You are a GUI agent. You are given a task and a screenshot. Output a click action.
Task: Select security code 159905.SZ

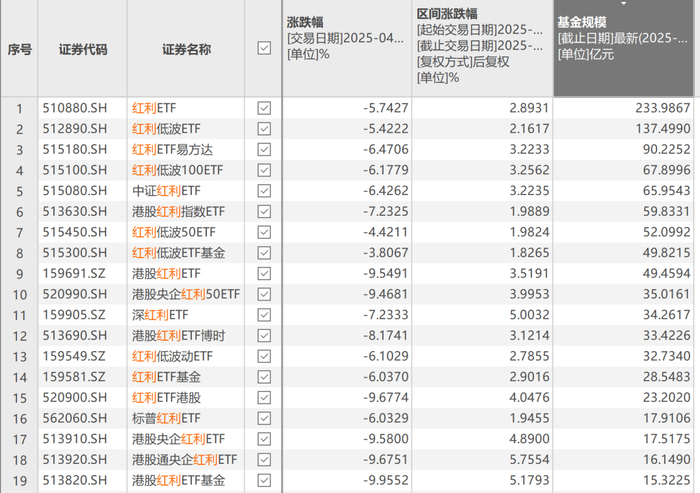tap(74, 315)
